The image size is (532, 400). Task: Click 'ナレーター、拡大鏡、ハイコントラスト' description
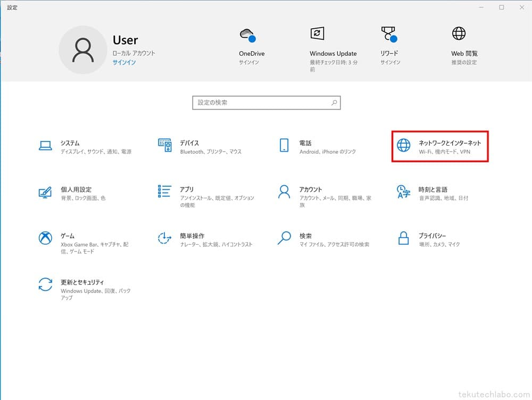pyautogui.click(x=217, y=245)
